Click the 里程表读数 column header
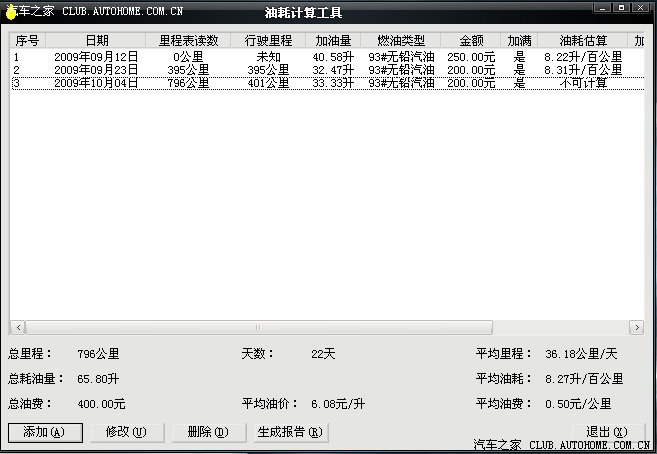 click(x=188, y=41)
